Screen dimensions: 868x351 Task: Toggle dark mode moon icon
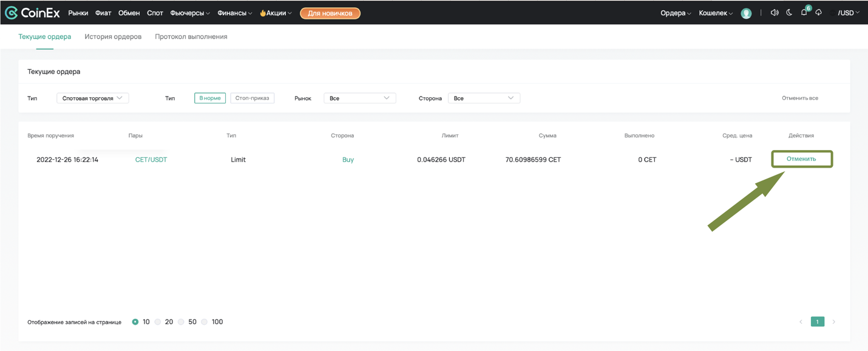coord(789,13)
